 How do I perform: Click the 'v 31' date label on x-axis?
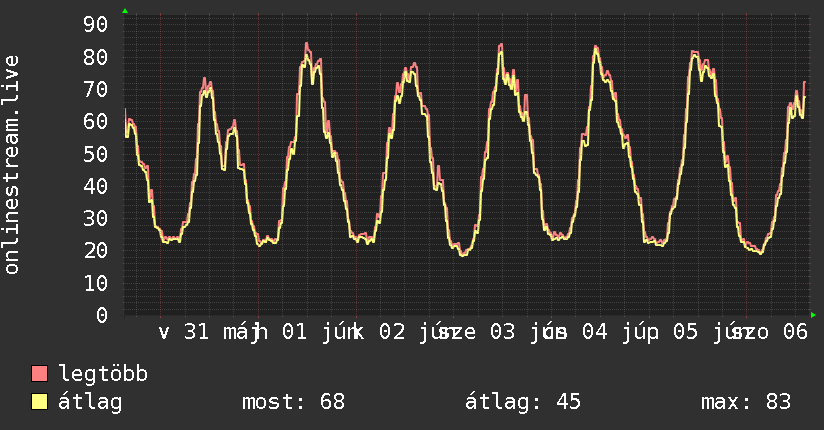pos(184,332)
